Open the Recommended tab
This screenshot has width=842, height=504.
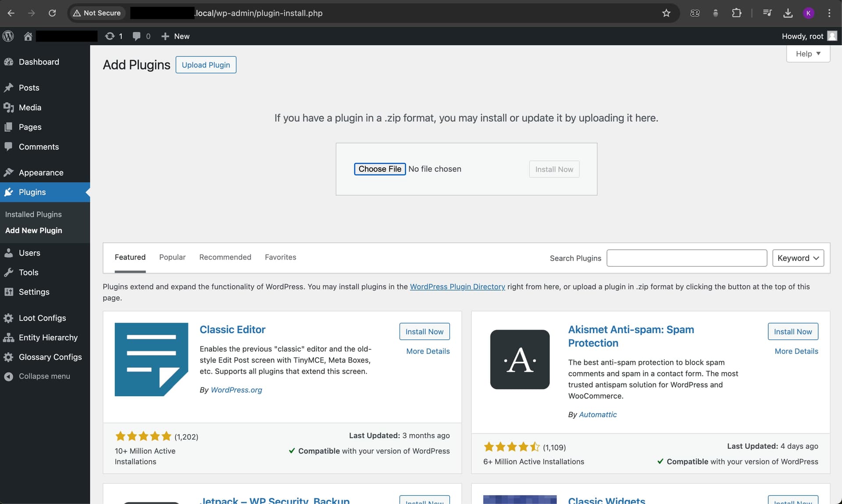(225, 257)
